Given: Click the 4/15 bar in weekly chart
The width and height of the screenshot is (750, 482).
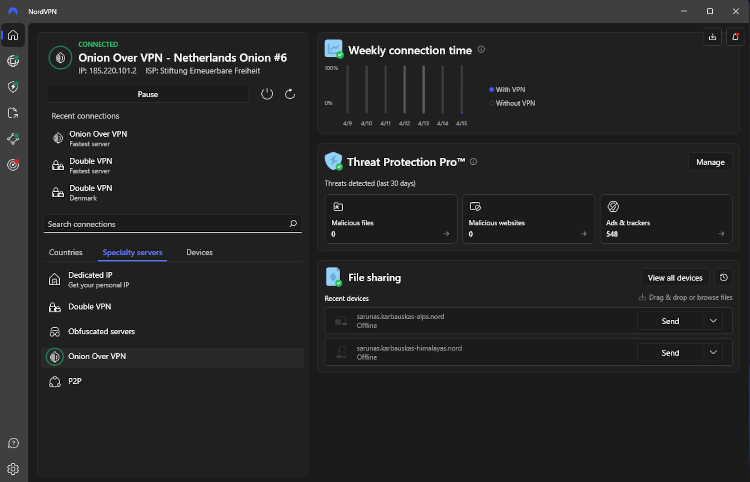Looking at the screenshot, I should (x=462, y=89).
